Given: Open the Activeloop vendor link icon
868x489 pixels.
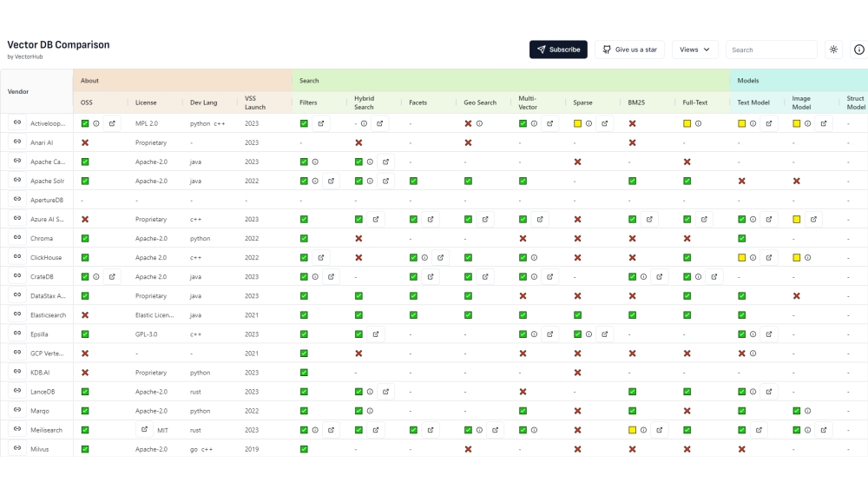Looking at the screenshot, I should click(16, 123).
